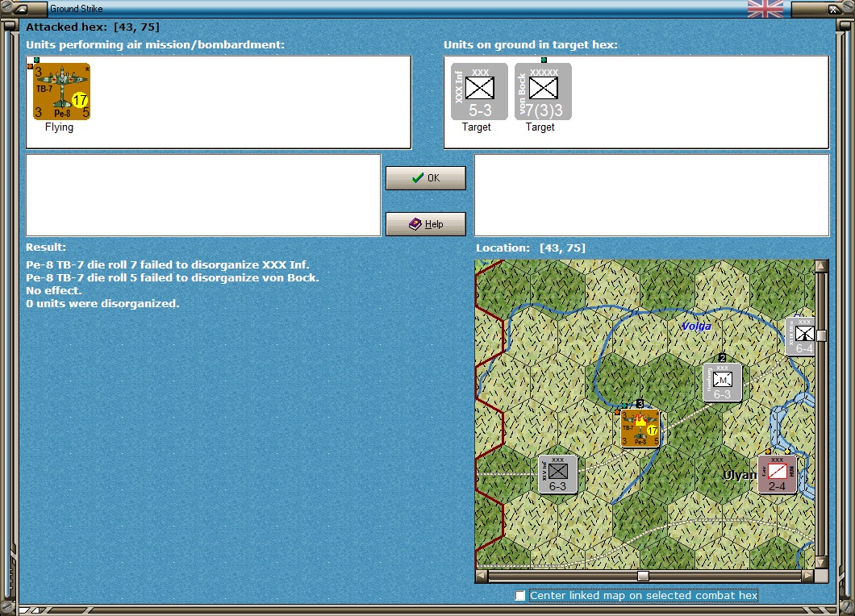Click the OK button

click(426, 178)
